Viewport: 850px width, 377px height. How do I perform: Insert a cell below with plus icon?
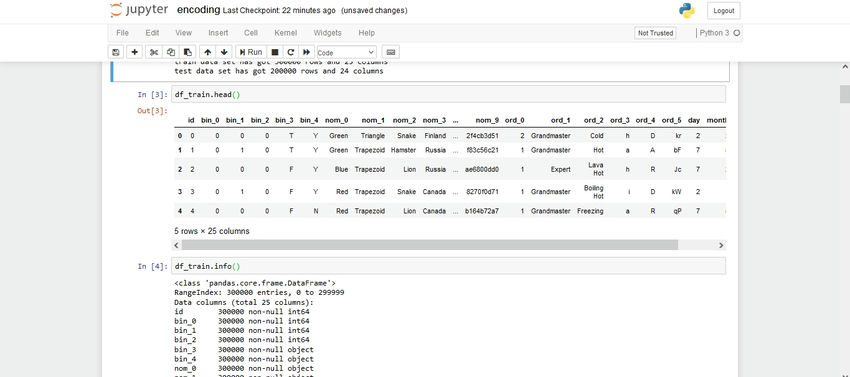(134, 52)
